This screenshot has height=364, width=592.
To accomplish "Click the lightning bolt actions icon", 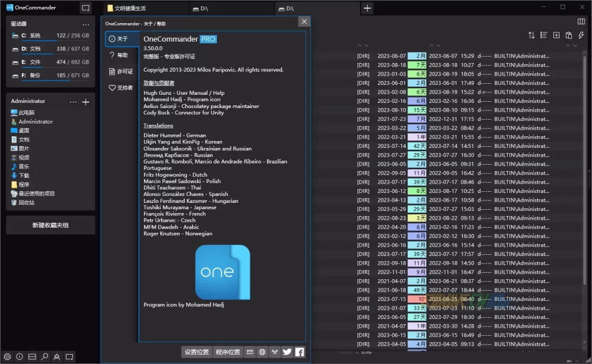I will click(x=581, y=35).
